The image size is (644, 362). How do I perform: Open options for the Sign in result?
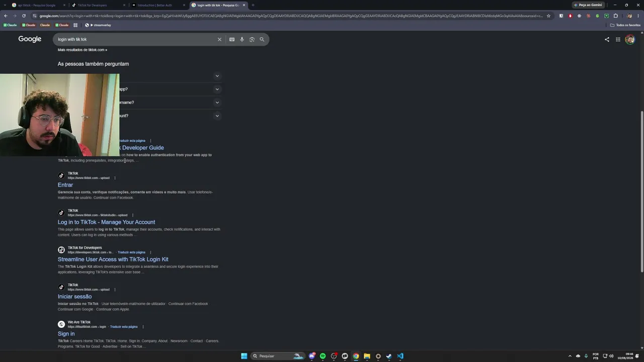[143, 327]
